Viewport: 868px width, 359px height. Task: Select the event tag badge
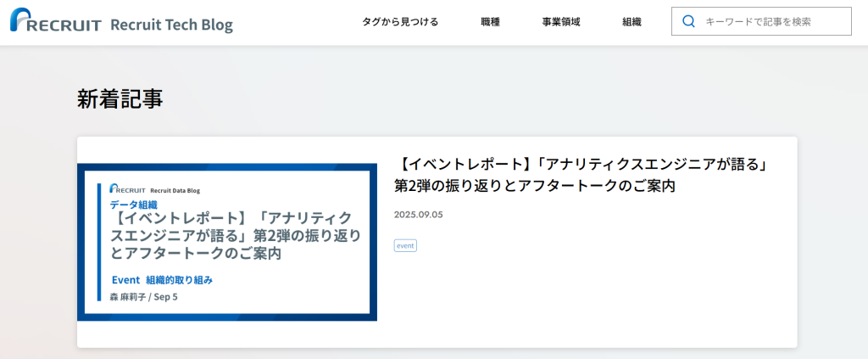click(405, 245)
